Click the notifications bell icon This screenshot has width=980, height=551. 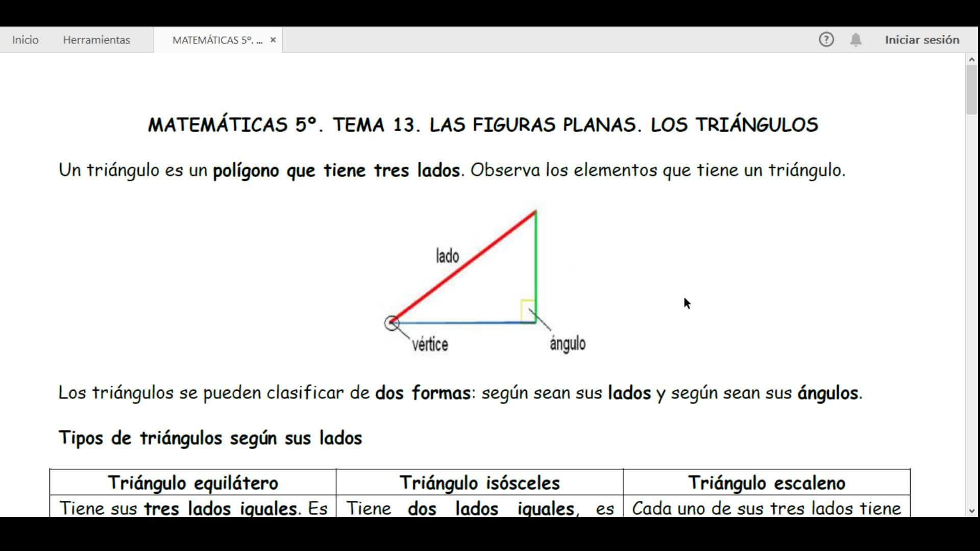(x=855, y=39)
